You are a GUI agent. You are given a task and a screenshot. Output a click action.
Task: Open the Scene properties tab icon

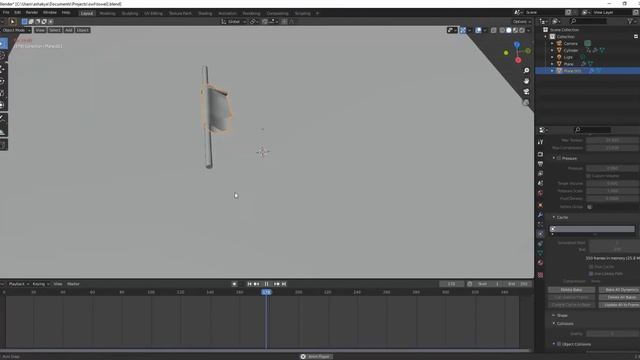(x=540, y=183)
